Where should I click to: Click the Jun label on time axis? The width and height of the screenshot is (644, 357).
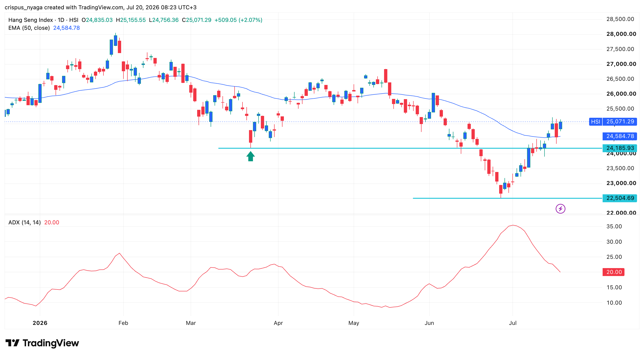pyautogui.click(x=429, y=323)
